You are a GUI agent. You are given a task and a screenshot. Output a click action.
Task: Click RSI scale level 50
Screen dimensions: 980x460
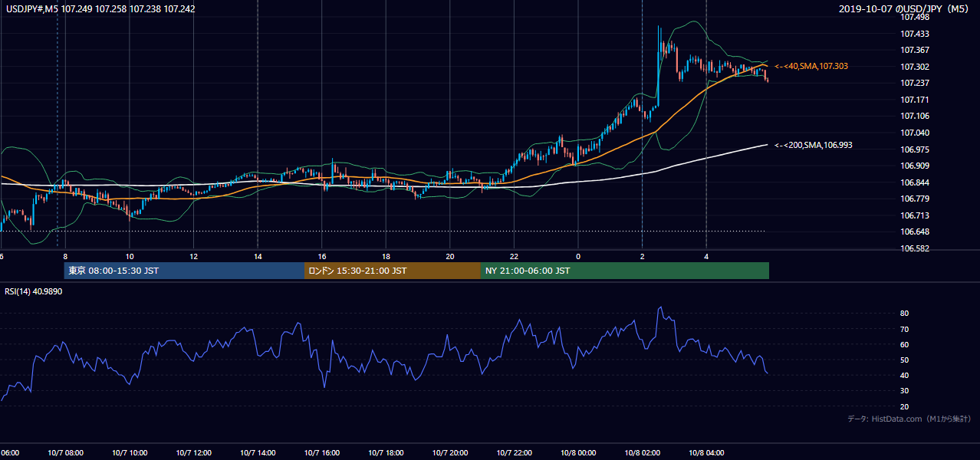[x=905, y=360]
